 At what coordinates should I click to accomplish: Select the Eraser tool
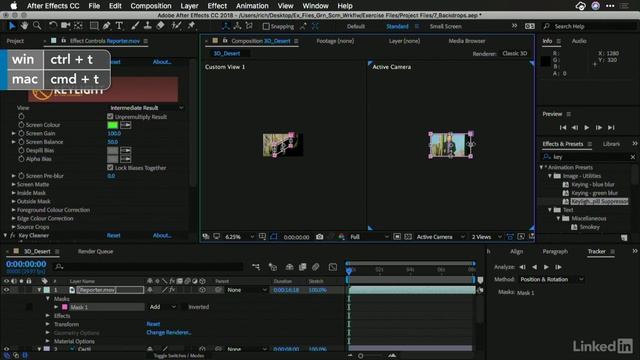pyautogui.click(x=160, y=26)
